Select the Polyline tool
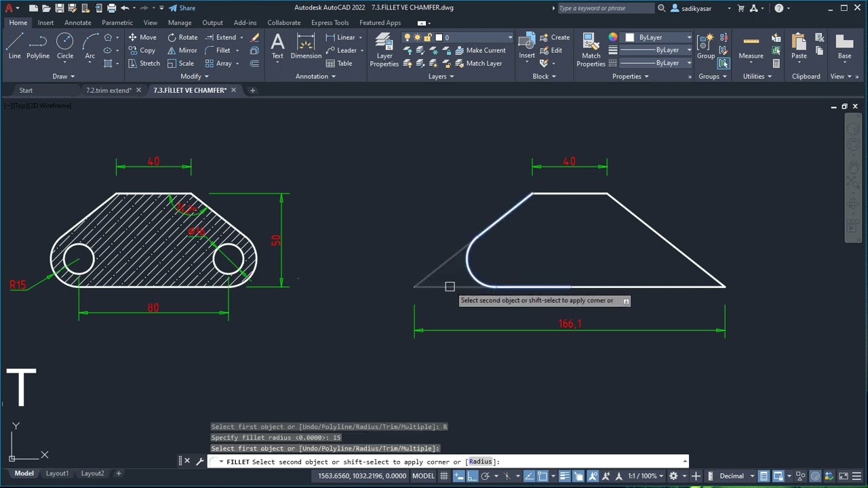Image resolution: width=868 pixels, height=488 pixels. pyautogui.click(x=38, y=46)
